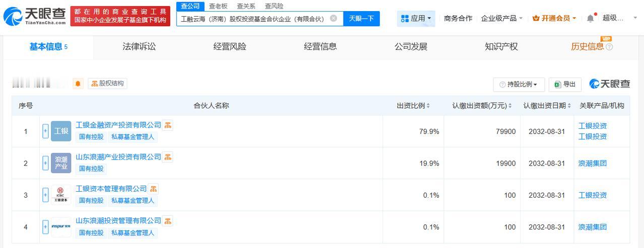Screen dimensions: 644x248
Task: Open the 开通会员 membership dropdown
Action: (554, 19)
